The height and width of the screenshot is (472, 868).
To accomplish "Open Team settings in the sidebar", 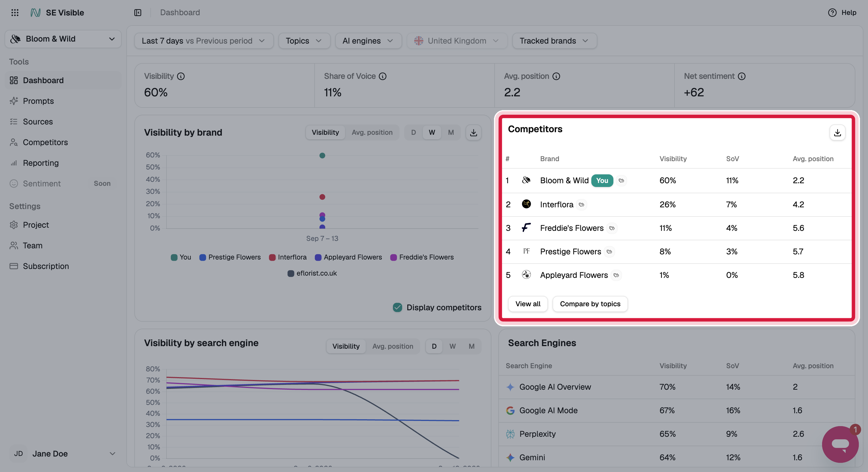I will pyautogui.click(x=63, y=246).
